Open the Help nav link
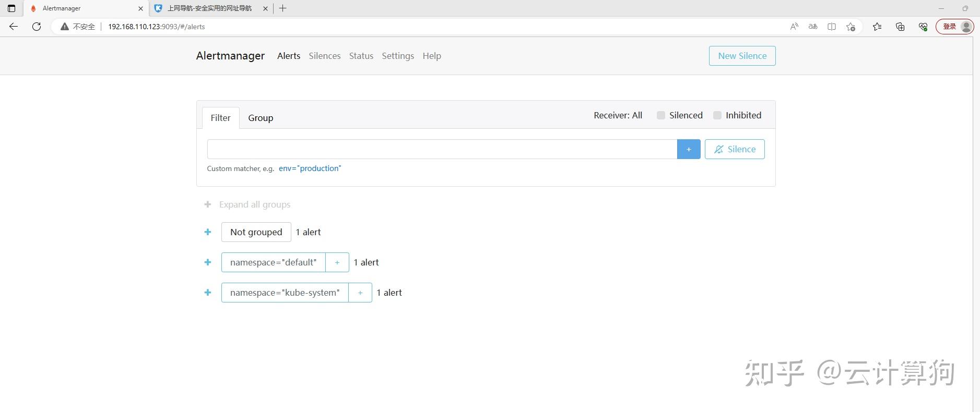The height and width of the screenshot is (412, 980). point(432,56)
